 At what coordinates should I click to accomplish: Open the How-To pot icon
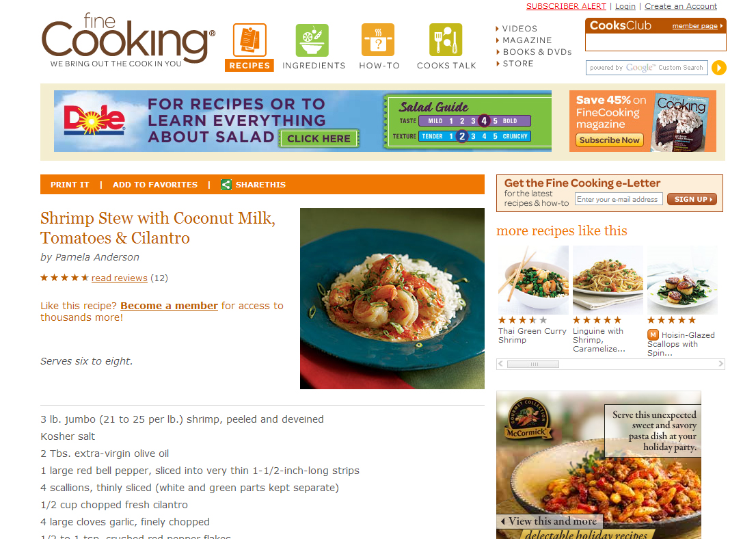pyautogui.click(x=378, y=40)
